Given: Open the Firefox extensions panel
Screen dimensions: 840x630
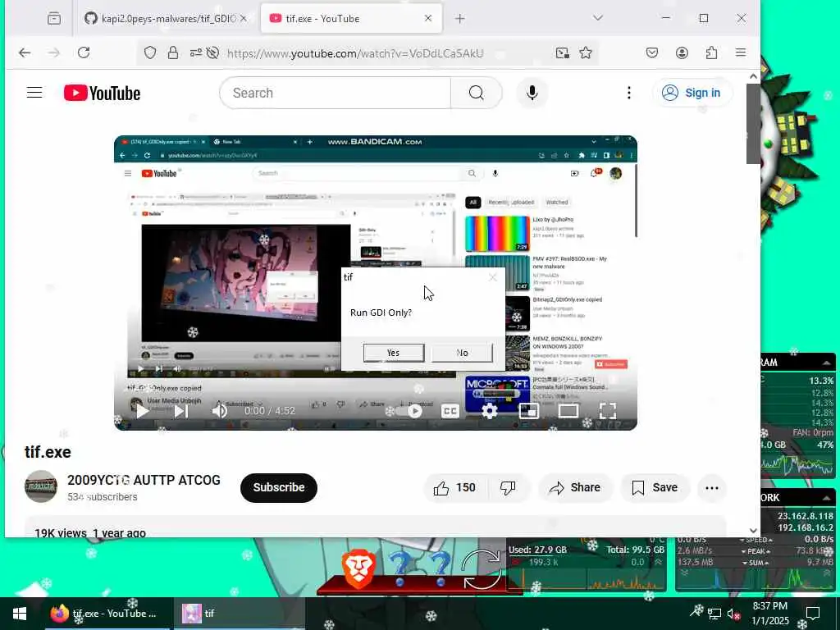Looking at the screenshot, I should (x=711, y=52).
